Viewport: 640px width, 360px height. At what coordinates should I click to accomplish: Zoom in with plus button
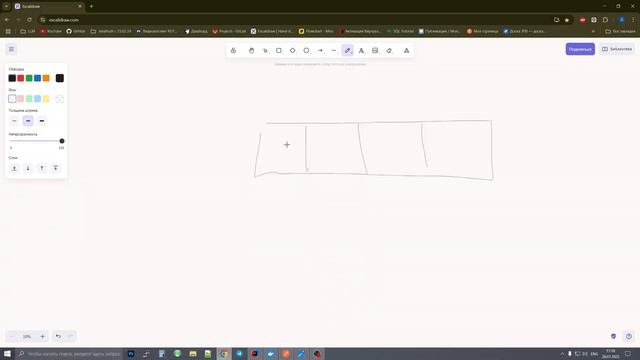coord(42,336)
